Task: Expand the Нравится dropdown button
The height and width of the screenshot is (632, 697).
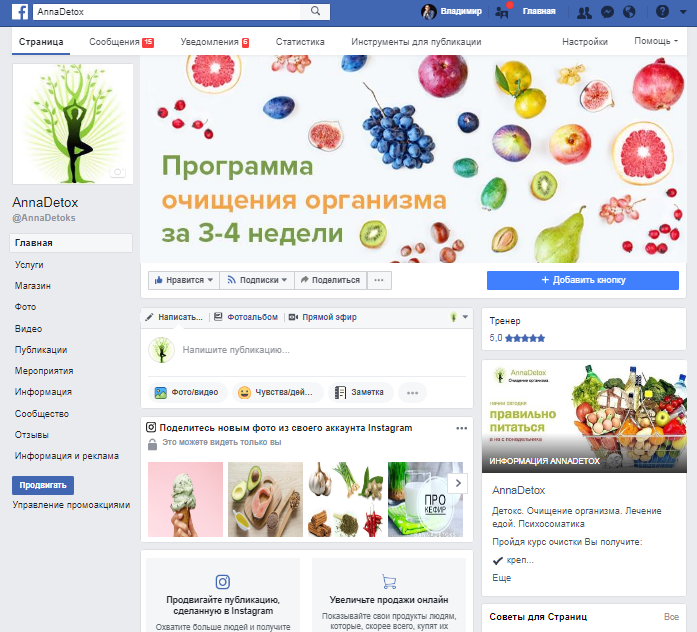Action: tap(184, 280)
